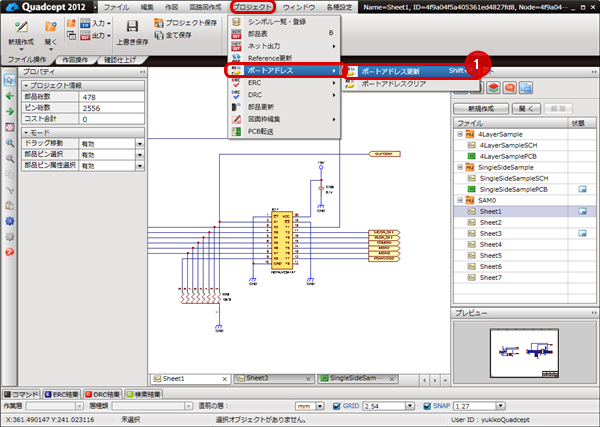
Task: Open 部品ピン選択 value dropdown
Action: click(140, 155)
